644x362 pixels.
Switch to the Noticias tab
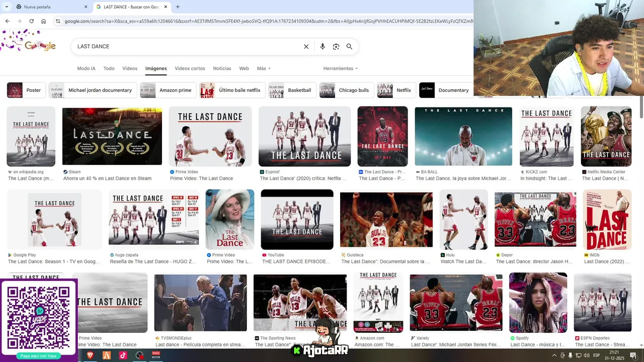click(x=222, y=68)
